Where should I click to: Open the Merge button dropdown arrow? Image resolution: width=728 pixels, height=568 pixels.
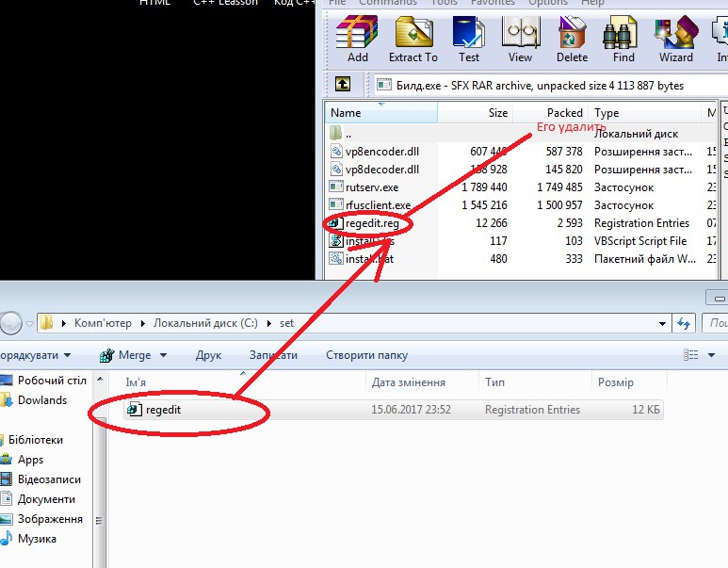(x=163, y=355)
